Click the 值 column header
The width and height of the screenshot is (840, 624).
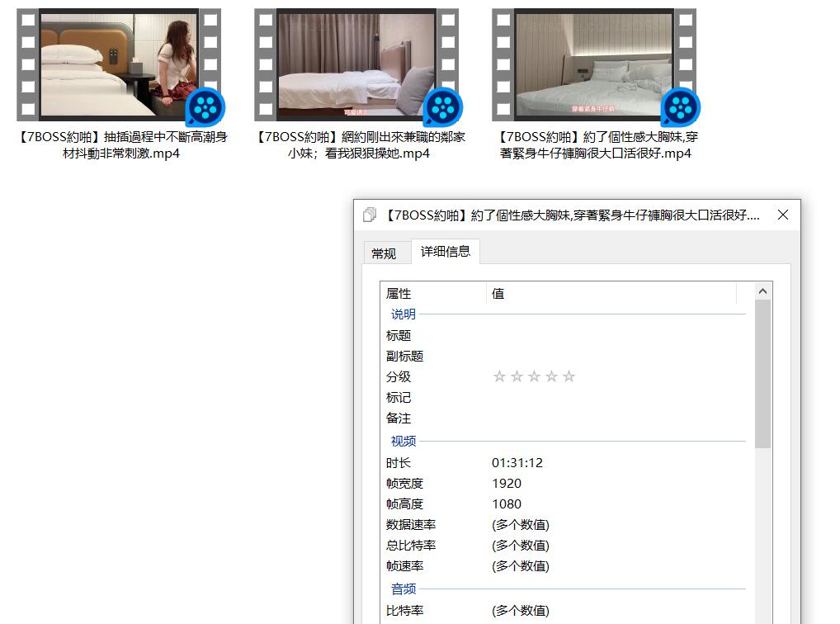(x=611, y=293)
